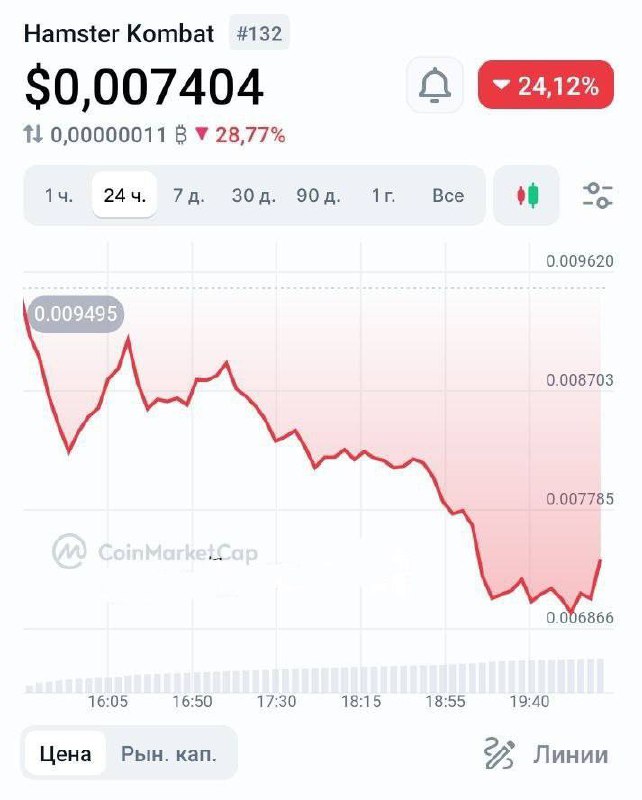
Task: Tap the price alert bell icon
Action: point(435,86)
